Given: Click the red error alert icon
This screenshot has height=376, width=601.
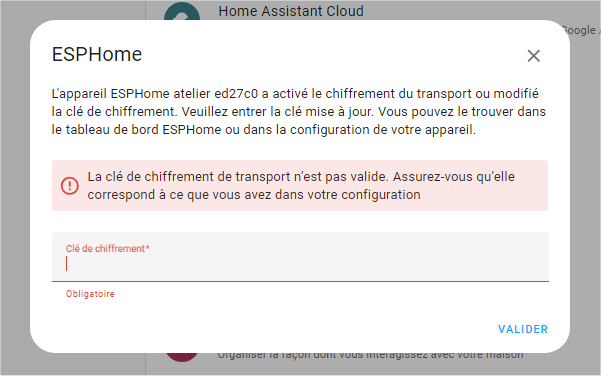Looking at the screenshot, I should coord(70,186).
